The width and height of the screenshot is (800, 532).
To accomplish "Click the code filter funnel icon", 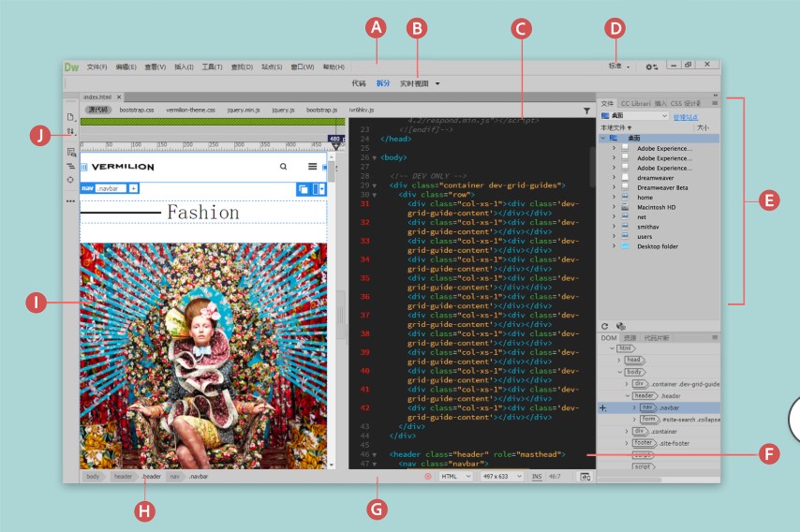I will pos(586,111).
